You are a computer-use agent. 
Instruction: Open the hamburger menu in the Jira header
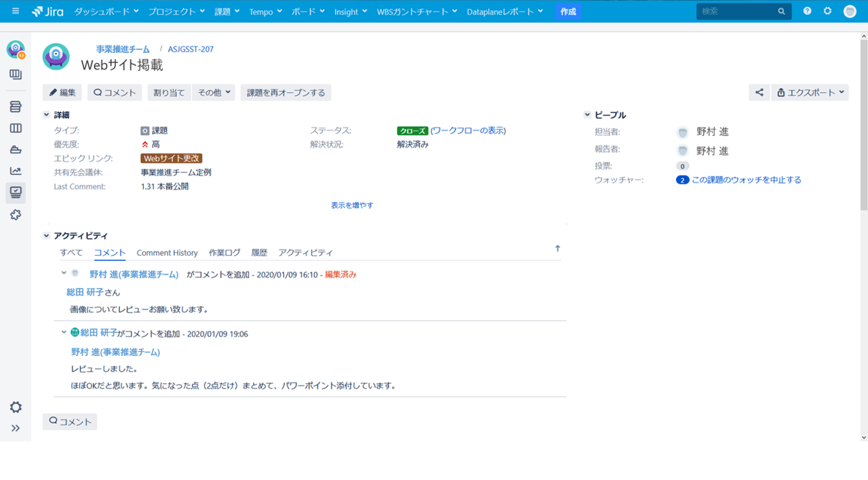tap(16, 12)
